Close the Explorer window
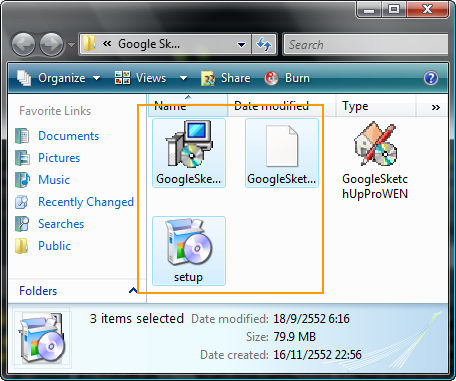 tap(427, 9)
